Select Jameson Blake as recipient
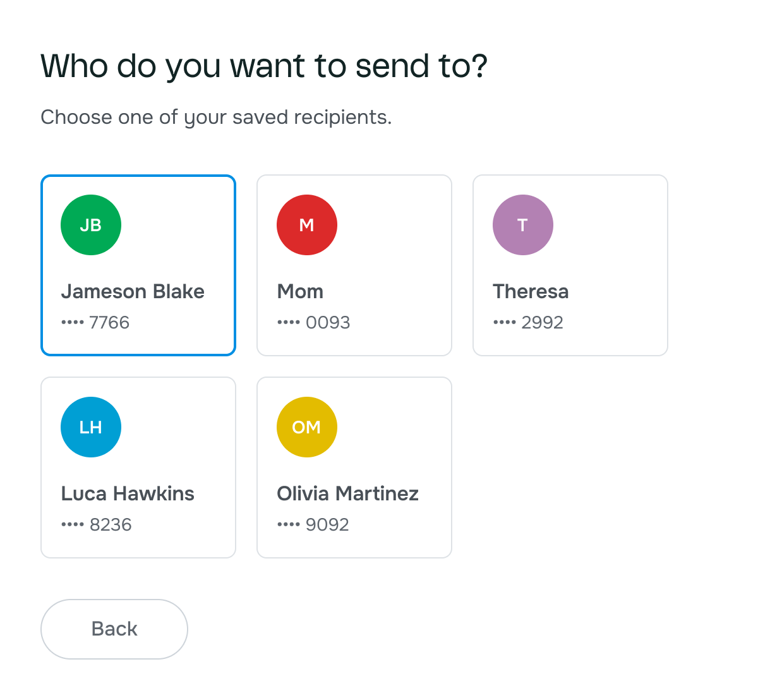 point(138,265)
